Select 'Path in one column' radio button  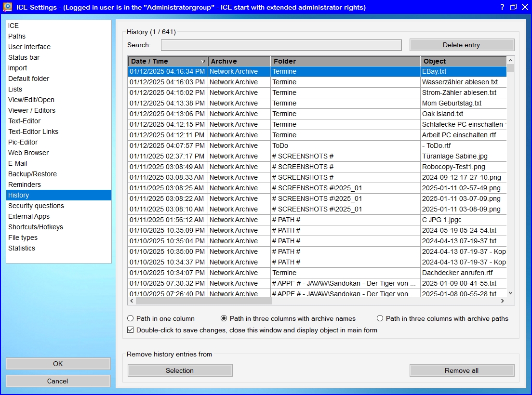[131, 318]
